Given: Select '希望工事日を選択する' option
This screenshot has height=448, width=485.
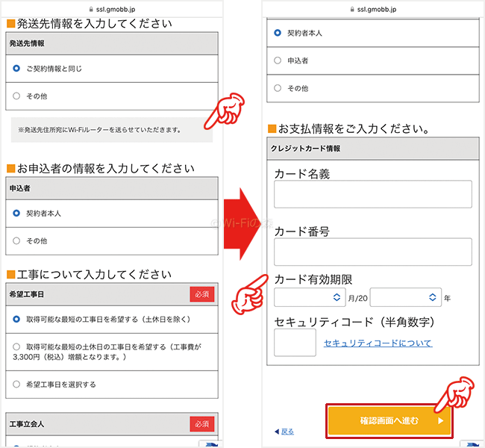Looking at the screenshot, I should tap(16, 385).
